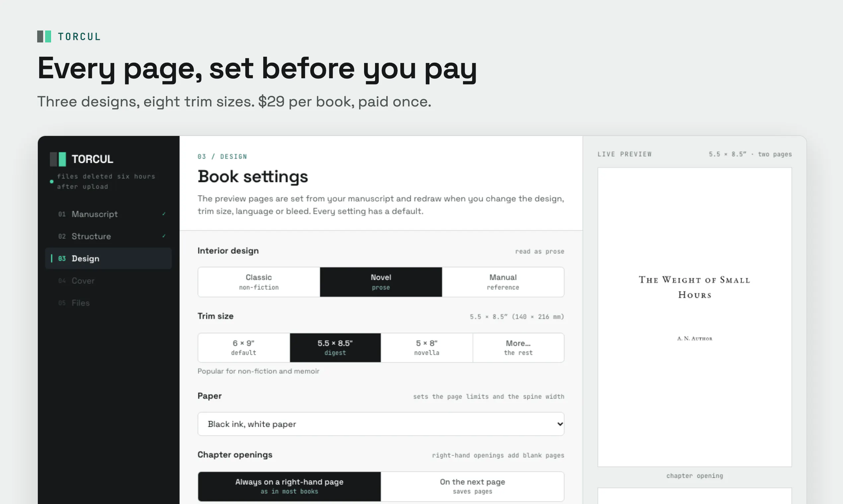The height and width of the screenshot is (504, 843).
Task: Go to the Structure step
Action: [x=109, y=236]
